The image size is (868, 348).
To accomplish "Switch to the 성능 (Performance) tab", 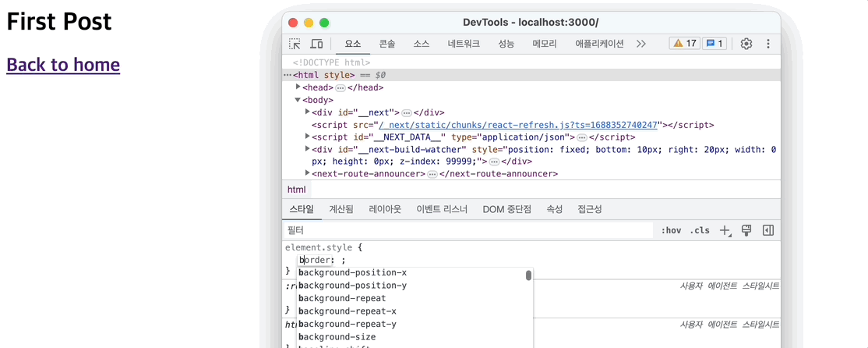I will (506, 44).
